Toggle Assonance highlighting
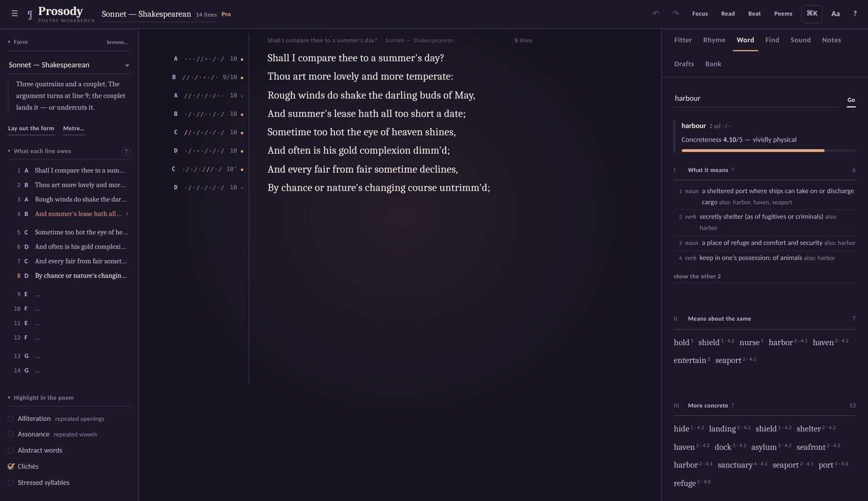 tap(11, 434)
